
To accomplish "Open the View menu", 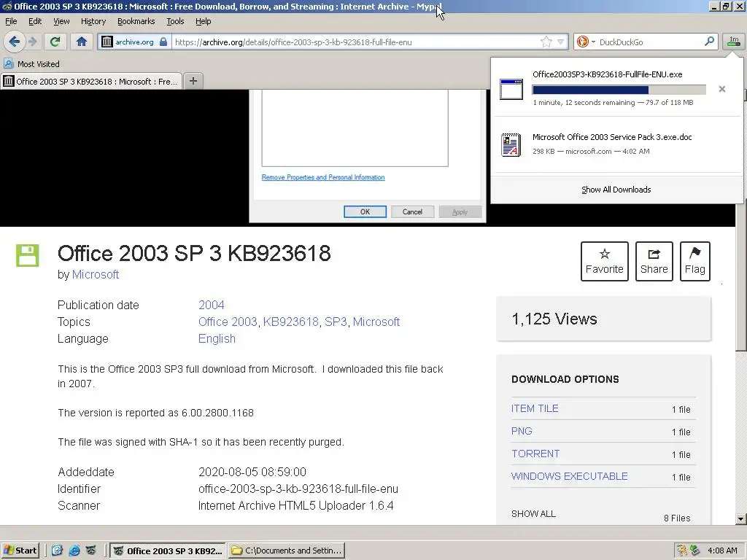I will pyautogui.click(x=61, y=21).
